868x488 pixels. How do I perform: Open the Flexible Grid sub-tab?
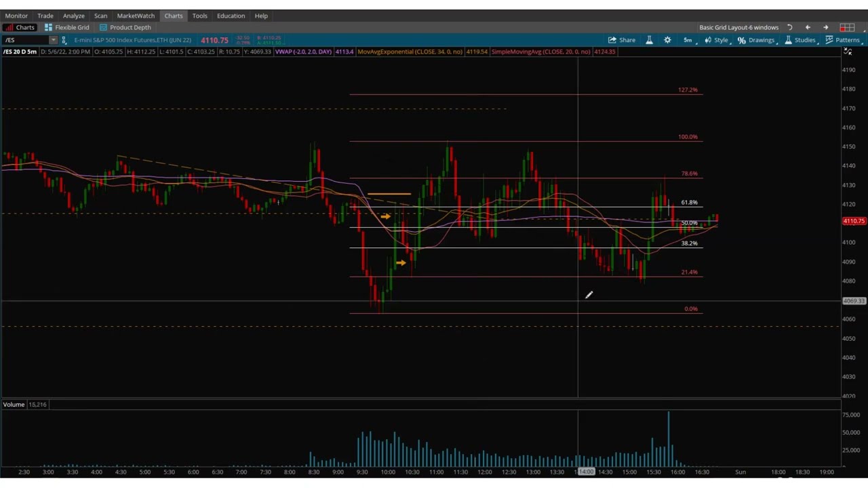[x=67, y=28]
